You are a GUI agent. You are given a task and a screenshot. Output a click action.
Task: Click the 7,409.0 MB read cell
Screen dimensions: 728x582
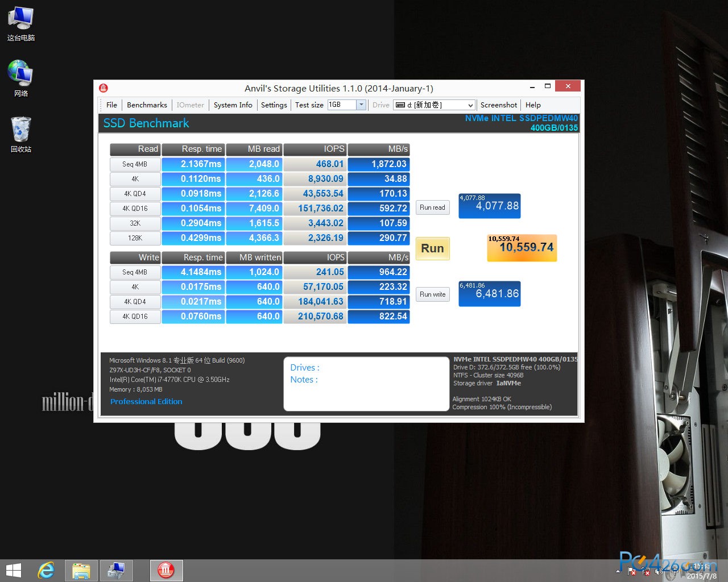(x=254, y=209)
